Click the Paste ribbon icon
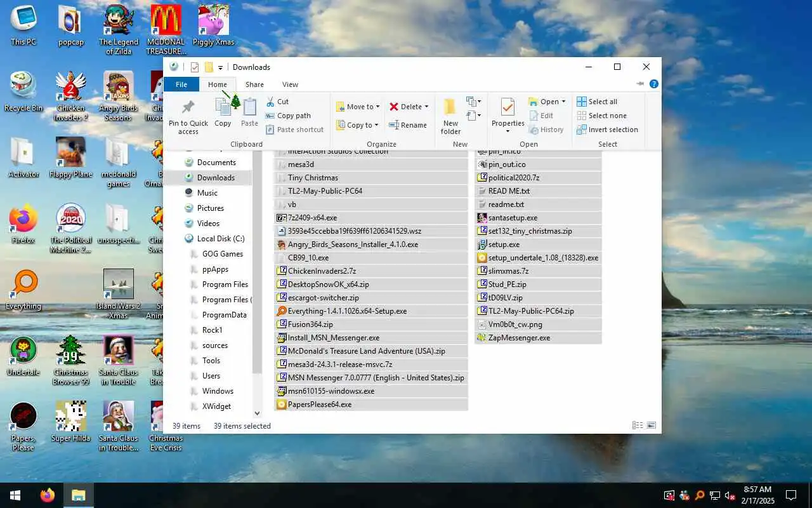Image resolution: width=812 pixels, height=508 pixels. click(249, 112)
